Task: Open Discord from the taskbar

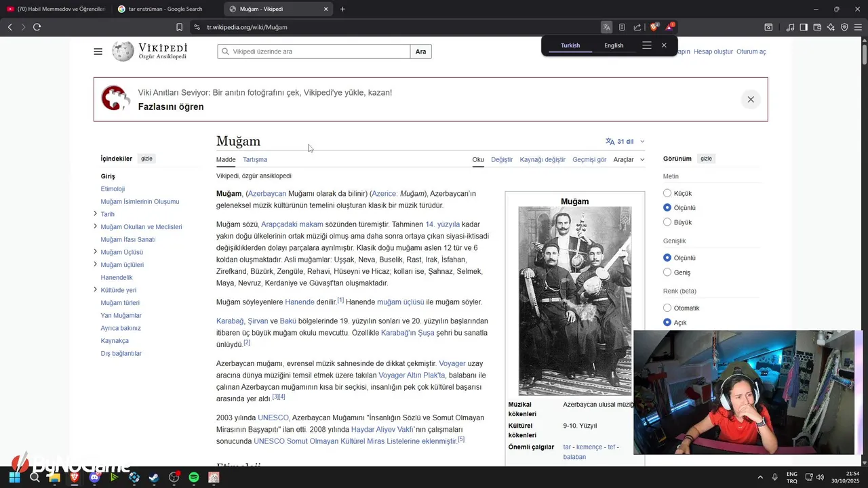Action: click(94, 477)
